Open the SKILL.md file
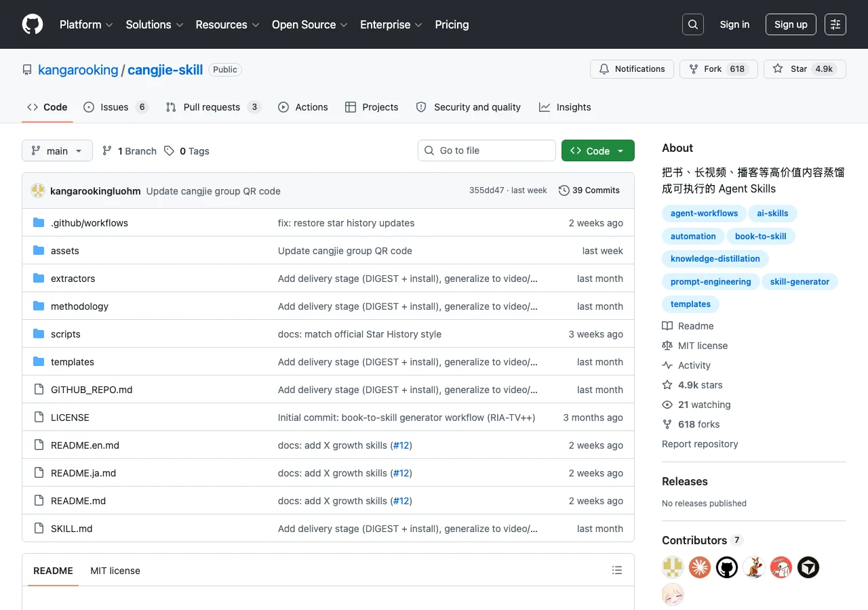Screen dimensions: 868x610 (72, 529)
